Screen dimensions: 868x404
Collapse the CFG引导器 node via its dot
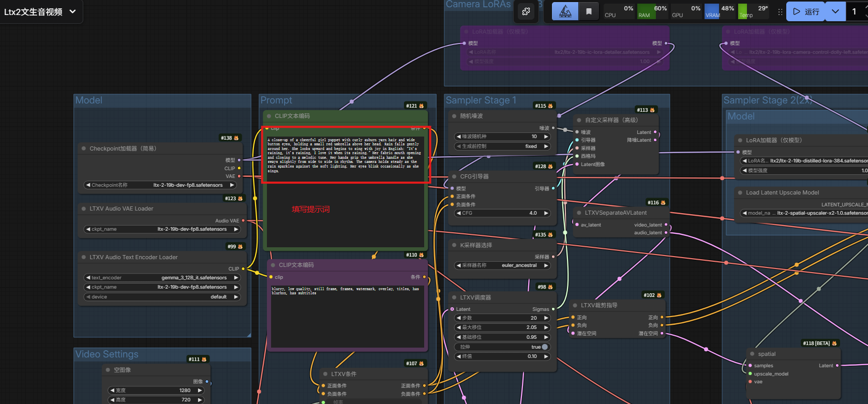click(x=454, y=176)
